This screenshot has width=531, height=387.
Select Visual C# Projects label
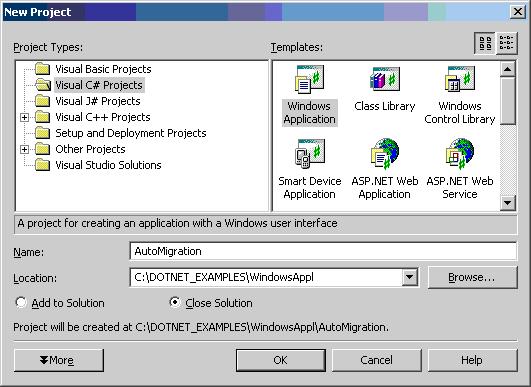99,85
